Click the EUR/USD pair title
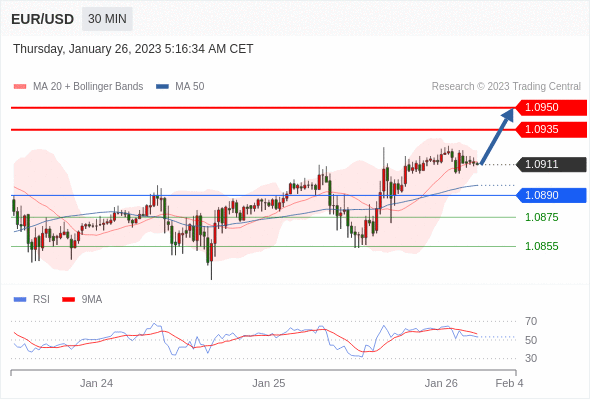This screenshot has height=400, width=590. 43,19
